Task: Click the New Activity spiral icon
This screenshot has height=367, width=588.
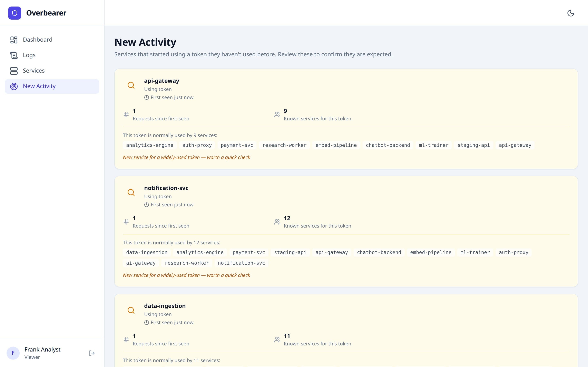Action: [14, 86]
